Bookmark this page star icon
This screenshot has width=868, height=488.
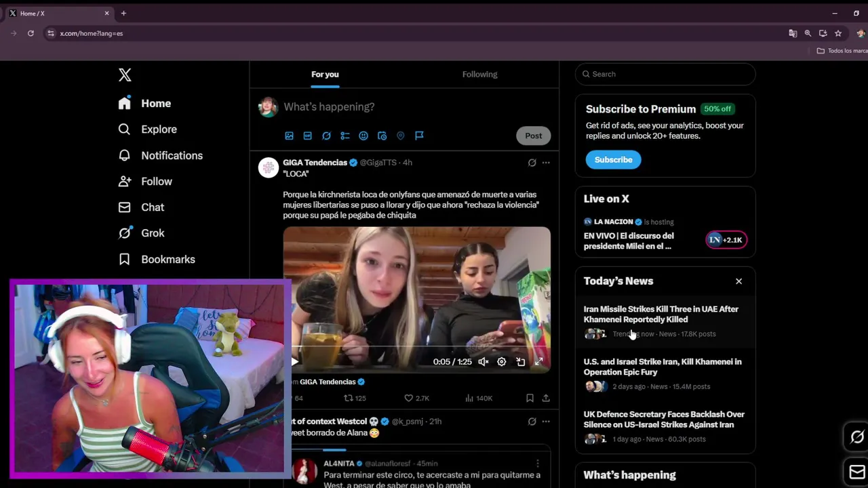(838, 33)
